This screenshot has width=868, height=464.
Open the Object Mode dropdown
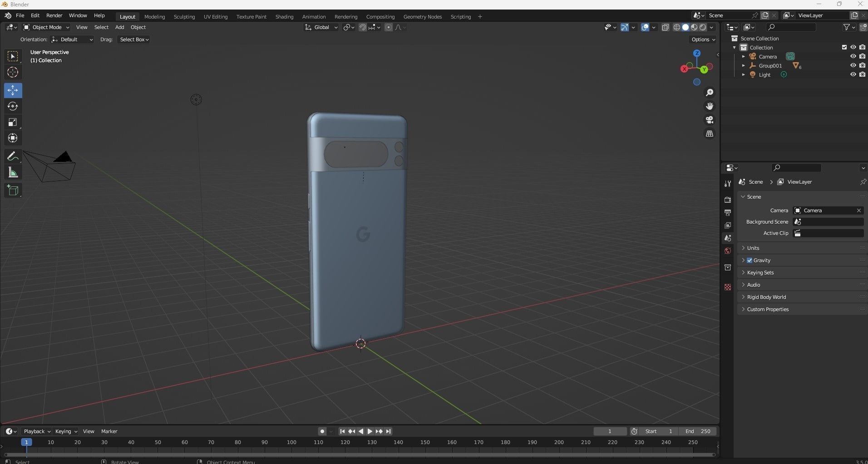pyautogui.click(x=46, y=27)
